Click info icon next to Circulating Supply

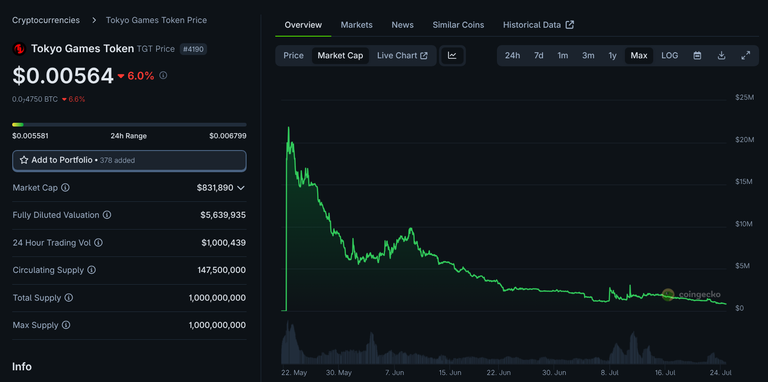point(92,270)
